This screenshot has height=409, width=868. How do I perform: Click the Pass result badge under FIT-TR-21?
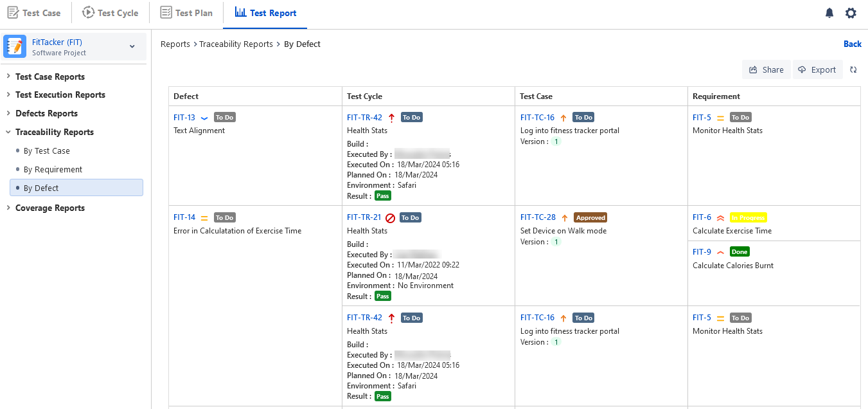(383, 296)
